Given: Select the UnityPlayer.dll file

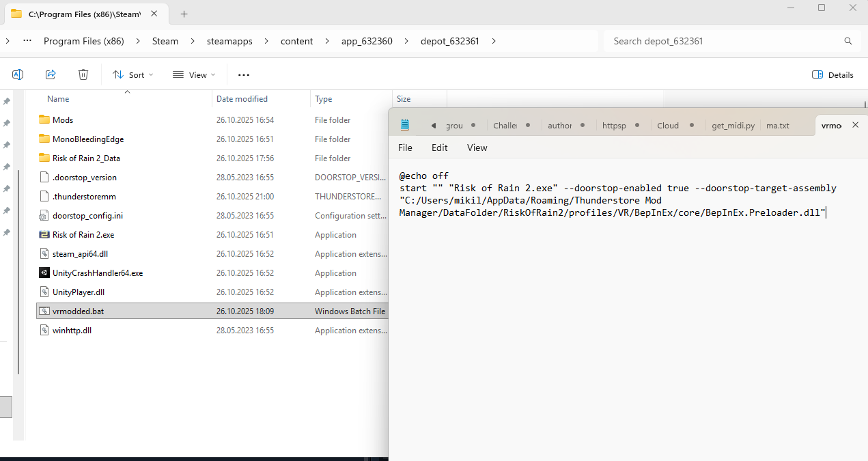Looking at the screenshot, I should coord(79,292).
